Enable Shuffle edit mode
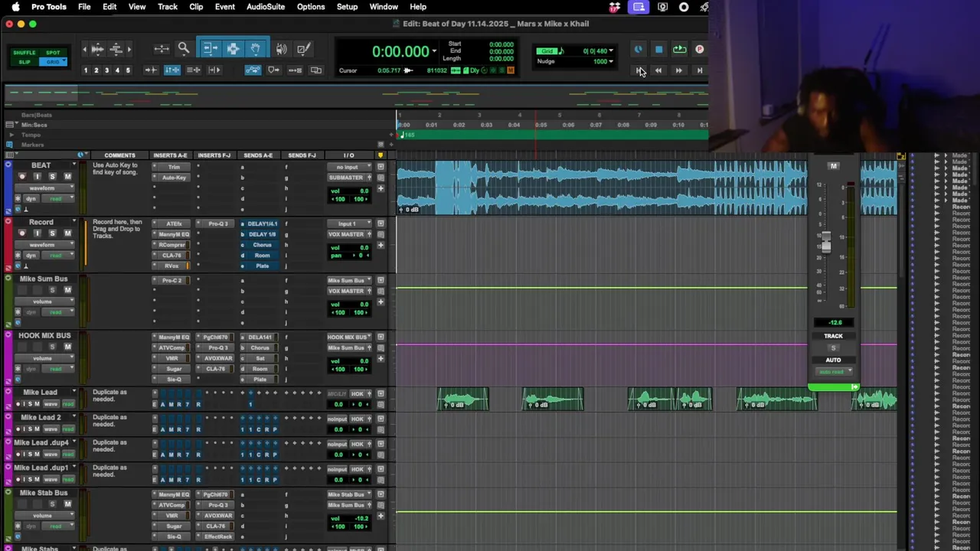 [24, 53]
